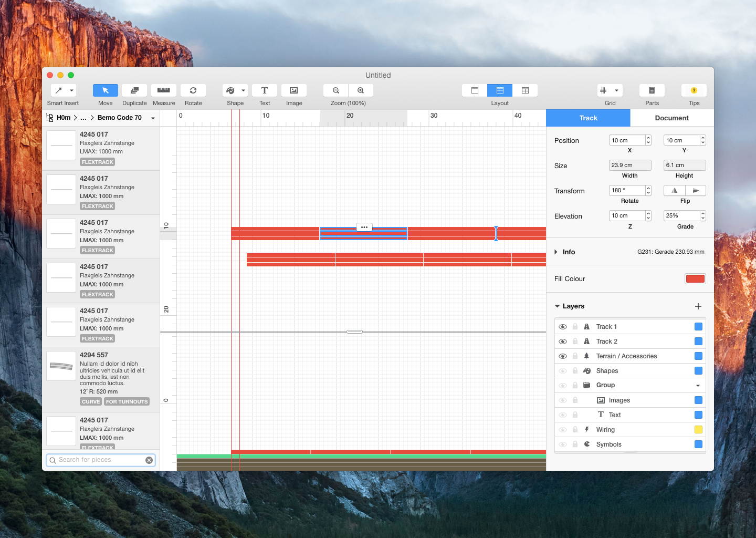Click the Rotate 180° stepper arrows

pyautogui.click(x=648, y=191)
